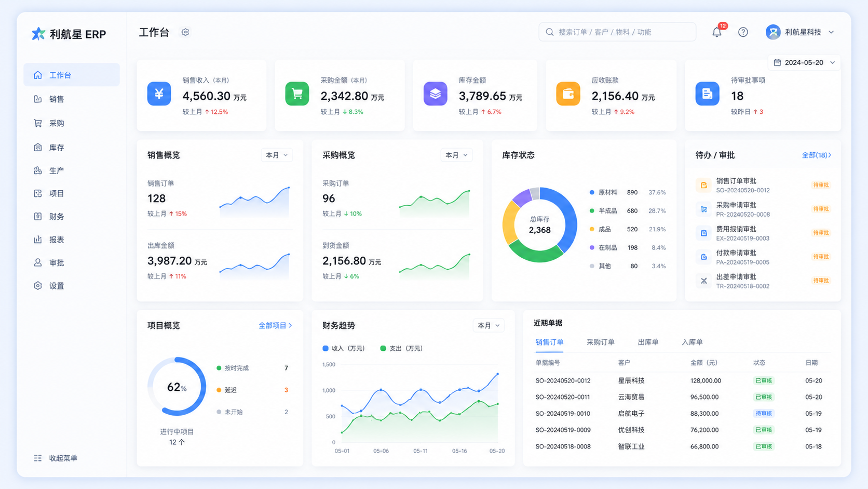Click 待审批 badge for SO-20240520-0012
Viewport: 868px width, 489px height.
click(x=821, y=185)
